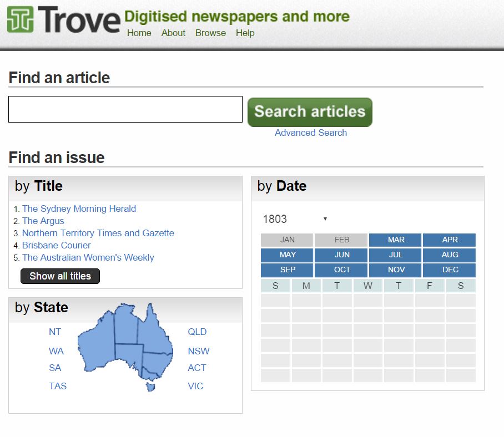This screenshot has height=437, width=504.
Task: Open The Sydney Morning Herald title
Action: click(78, 209)
